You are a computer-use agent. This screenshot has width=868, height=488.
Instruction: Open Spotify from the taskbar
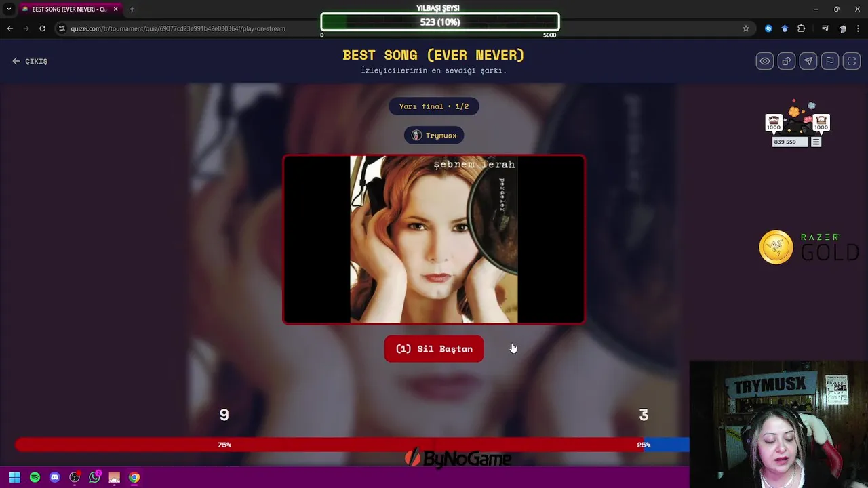pyautogui.click(x=35, y=477)
